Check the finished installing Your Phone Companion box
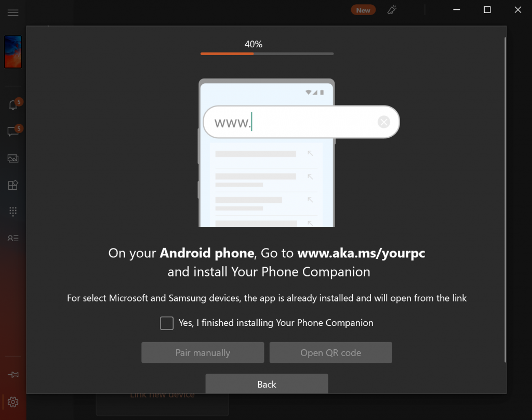 (167, 323)
